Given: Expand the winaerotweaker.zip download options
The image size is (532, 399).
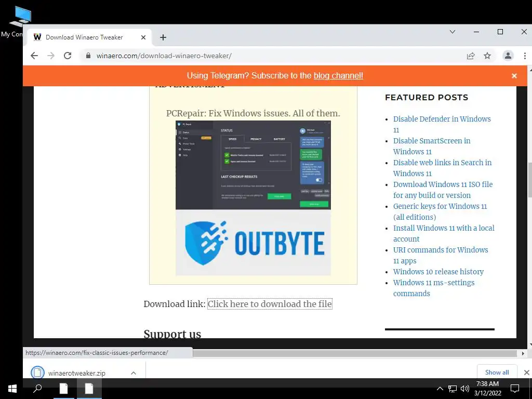Looking at the screenshot, I should [x=134, y=373].
